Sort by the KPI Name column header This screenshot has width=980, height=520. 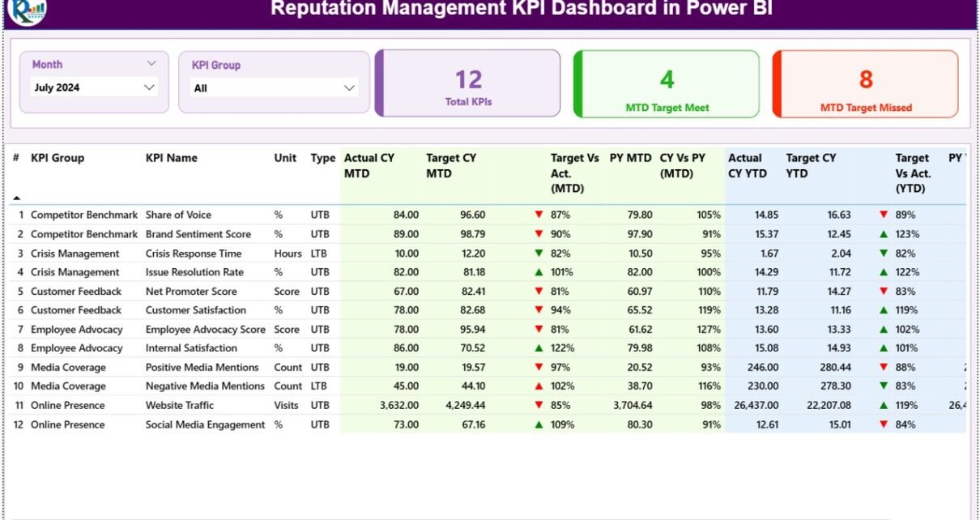tap(171, 159)
